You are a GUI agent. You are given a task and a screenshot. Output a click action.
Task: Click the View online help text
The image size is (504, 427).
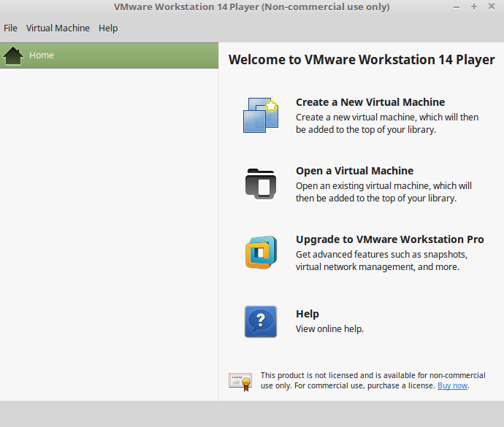329,329
